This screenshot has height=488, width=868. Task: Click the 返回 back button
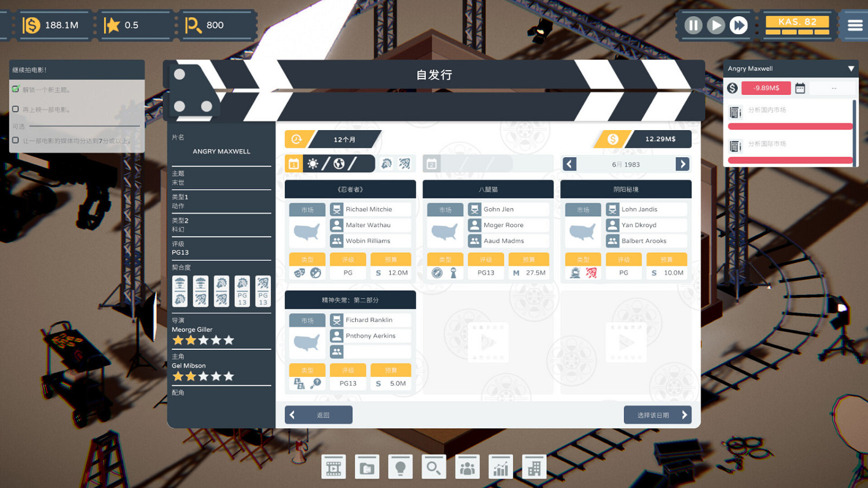click(318, 415)
